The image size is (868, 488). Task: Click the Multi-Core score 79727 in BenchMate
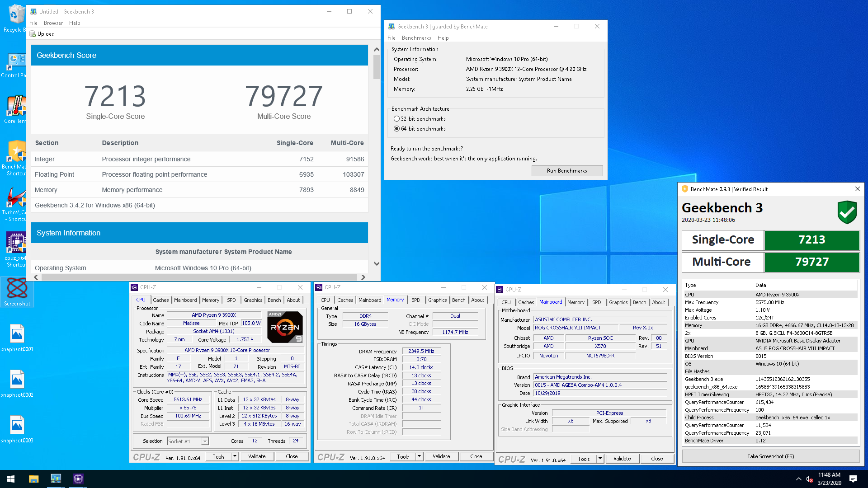(812, 262)
